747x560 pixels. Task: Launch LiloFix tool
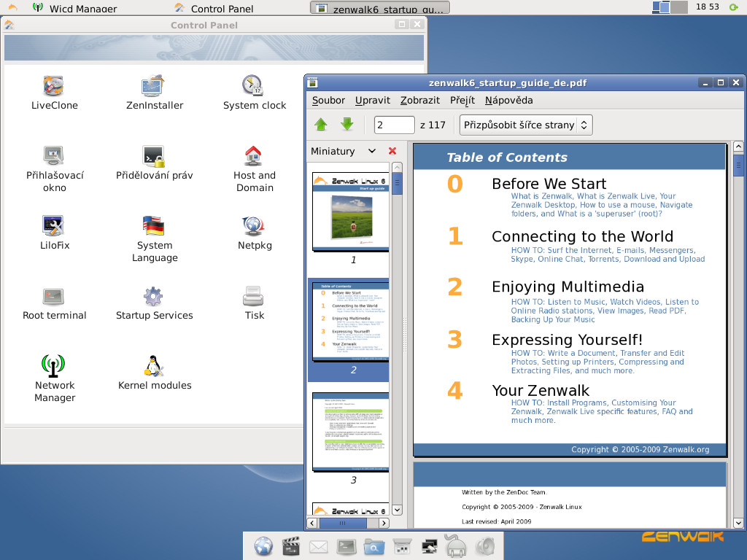[54, 233]
